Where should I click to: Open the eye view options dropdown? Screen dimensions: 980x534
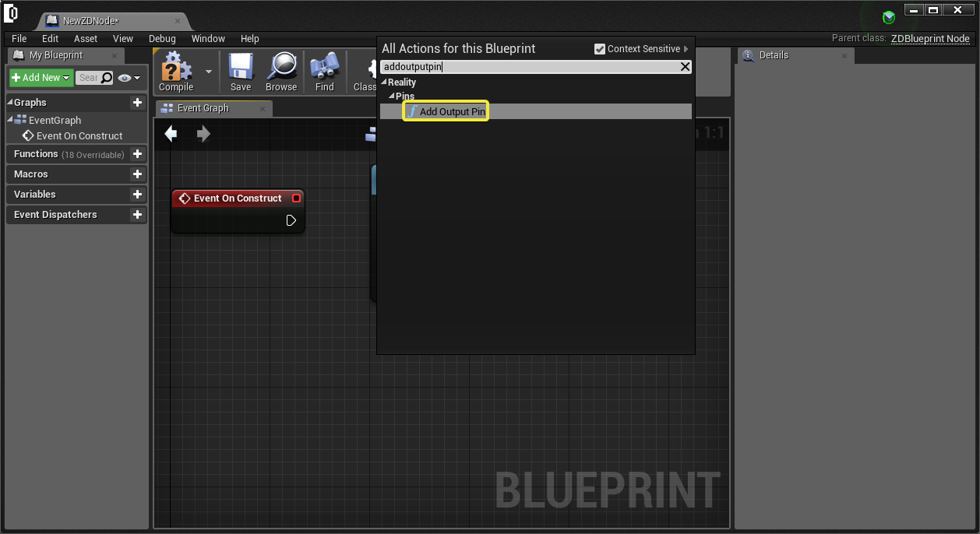click(x=129, y=78)
